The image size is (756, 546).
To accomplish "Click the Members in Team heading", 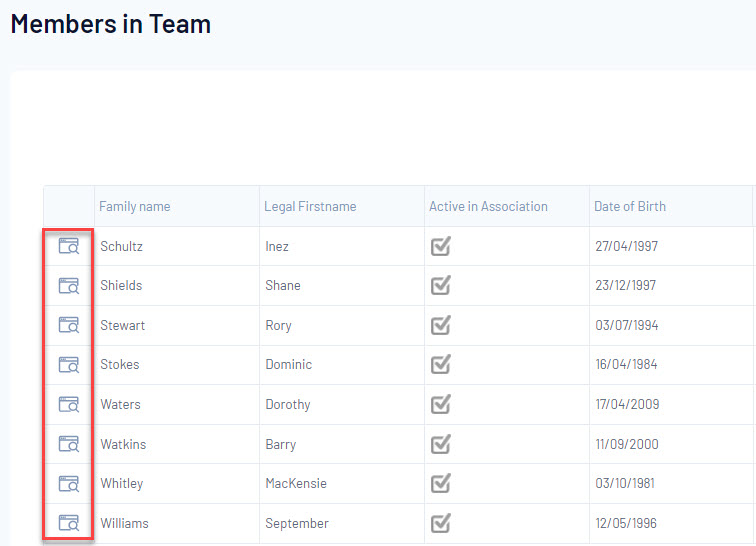I will pyautogui.click(x=111, y=23).
